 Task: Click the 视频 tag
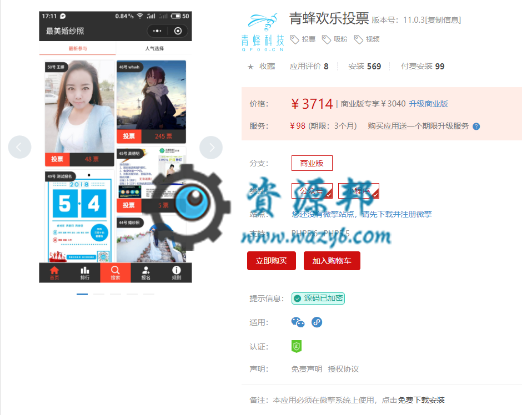[x=373, y=39]
